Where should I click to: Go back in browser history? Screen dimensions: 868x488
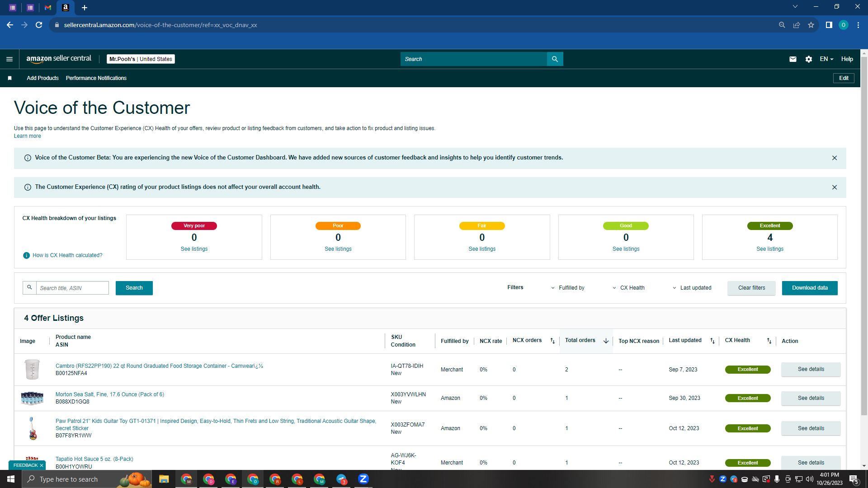coord(10,25)
